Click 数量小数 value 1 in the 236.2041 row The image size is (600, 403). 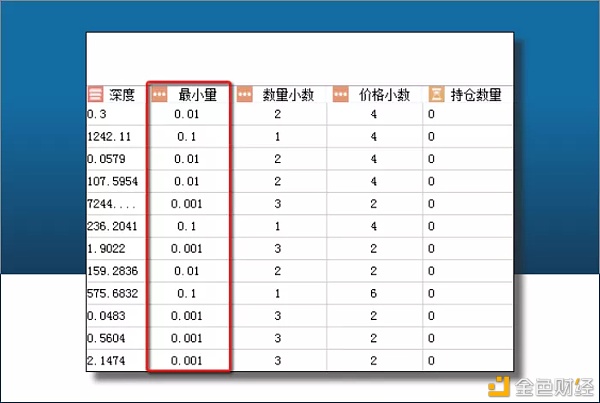pyautogui.click(x=278, y=226)
